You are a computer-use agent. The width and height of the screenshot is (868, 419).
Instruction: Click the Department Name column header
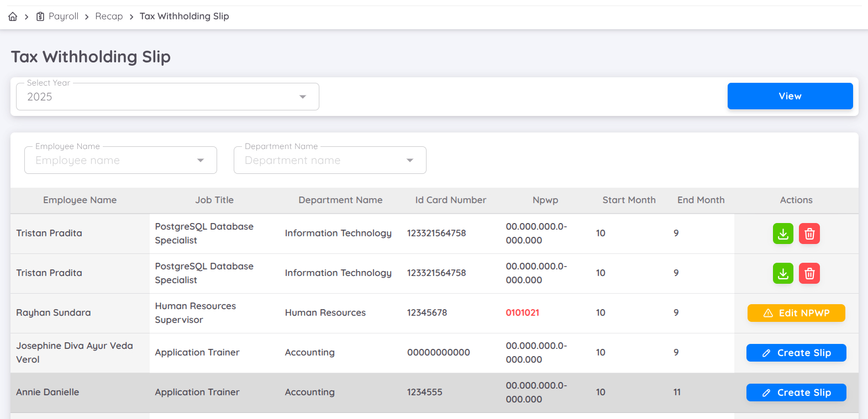point(340,200)
